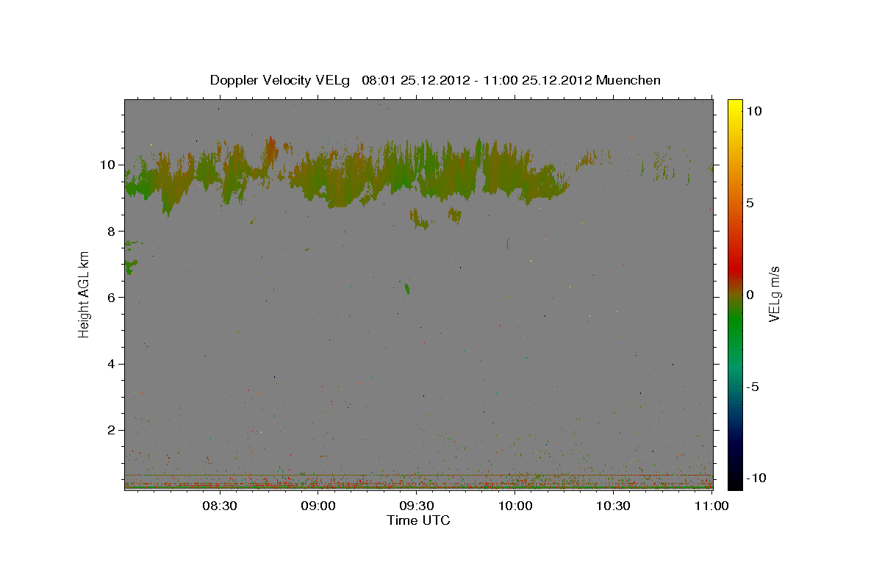
Task: Click the plot title text 'Doppler Velocity VELg'
Action: click(x=279, y=80)
